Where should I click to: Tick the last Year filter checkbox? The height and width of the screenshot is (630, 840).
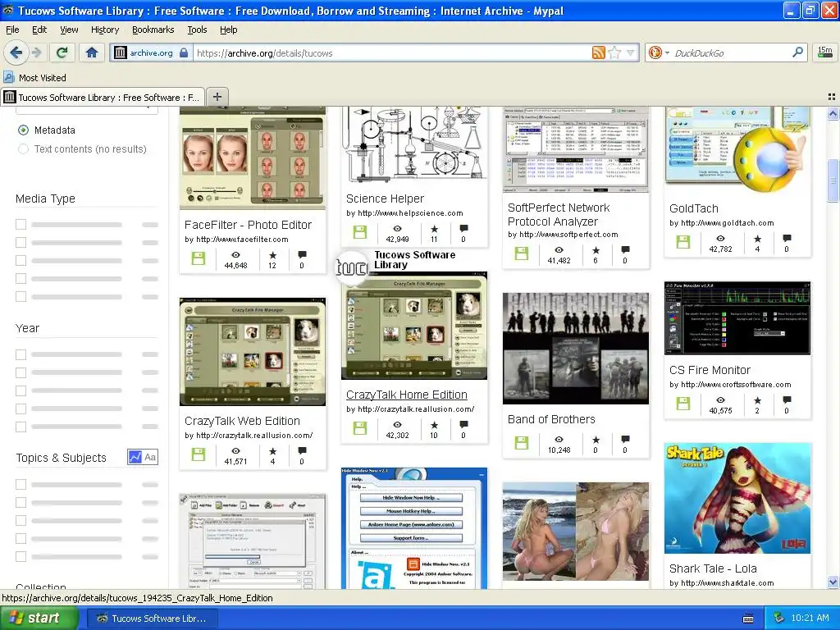pyautogui.click(x=21, y=427)
